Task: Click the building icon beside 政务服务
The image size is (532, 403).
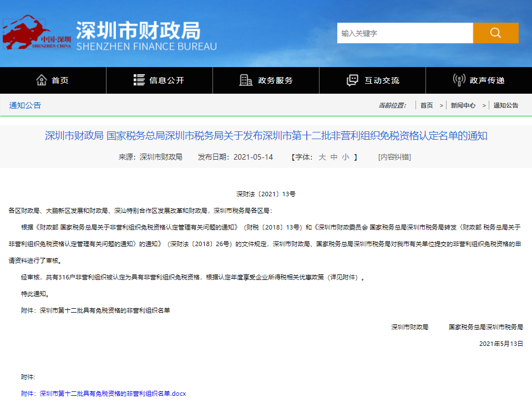Action: 246,80
